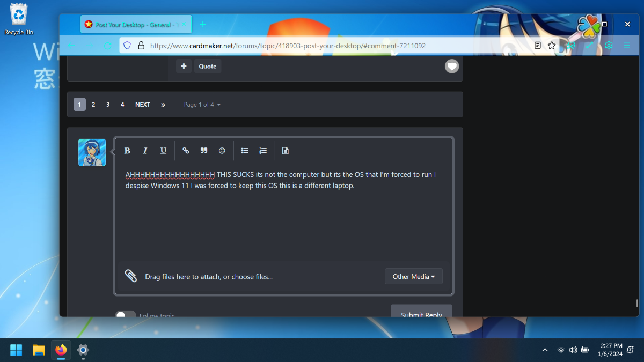Viewport: 644px width, 362px height.
Task: Apply Italic formatting in the reply editor
Action: (145, 151)
